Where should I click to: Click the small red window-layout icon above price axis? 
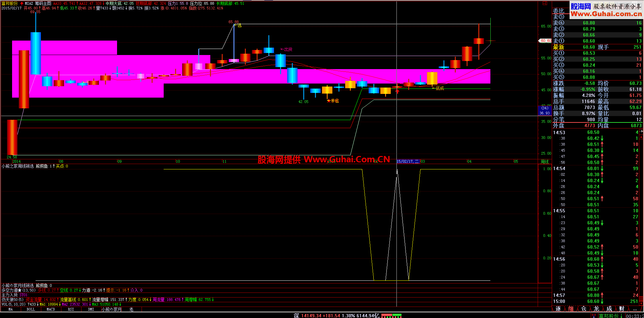coord(545,3)
